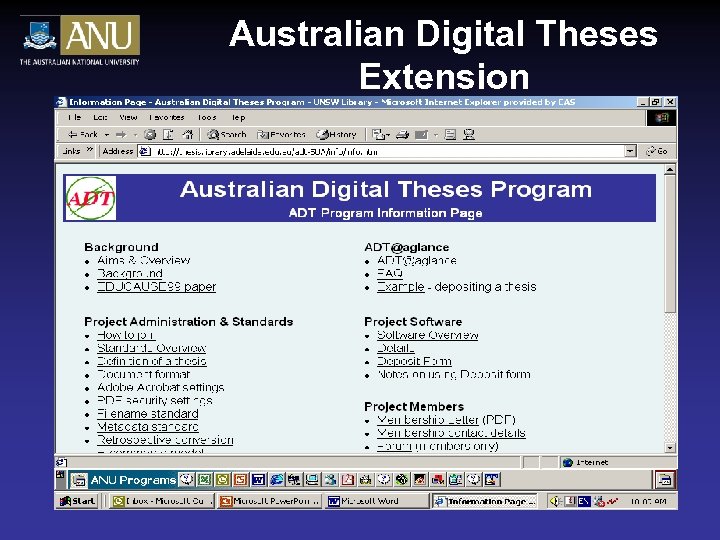Click the Excel icon in the ANU Programs bar
This screenshot has height=540, width=720.
pyautogui.click(x=204, y=480)
